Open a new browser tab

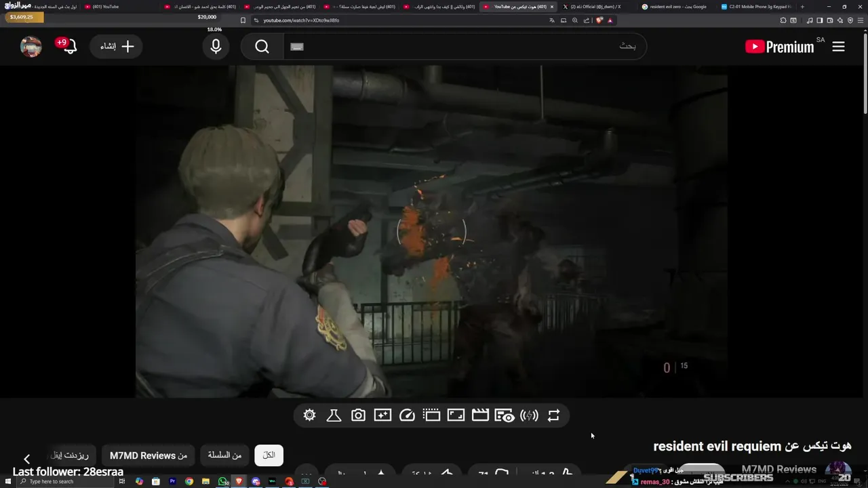[803, 7]
